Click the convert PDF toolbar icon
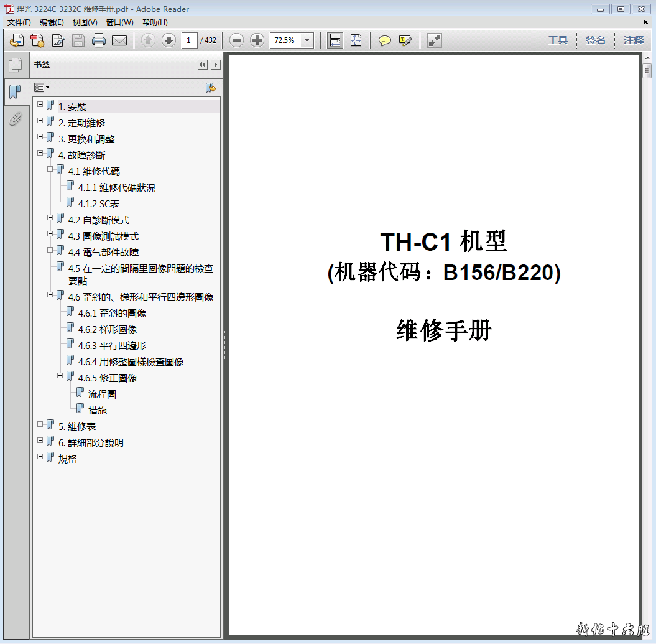This screenshot has width=656, height=644. click(37, 40)
